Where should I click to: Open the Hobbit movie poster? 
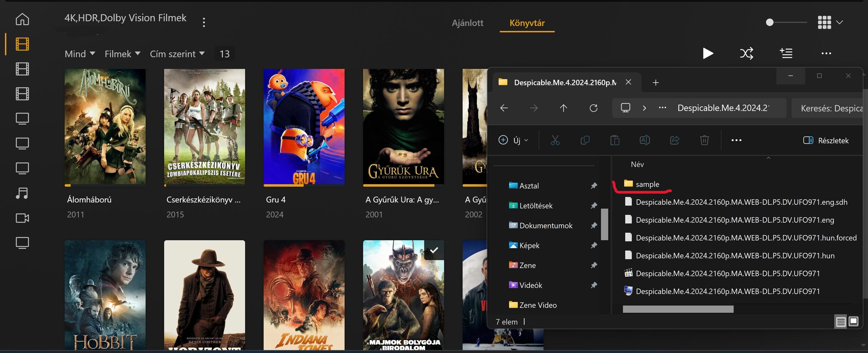tap(105, 295)
